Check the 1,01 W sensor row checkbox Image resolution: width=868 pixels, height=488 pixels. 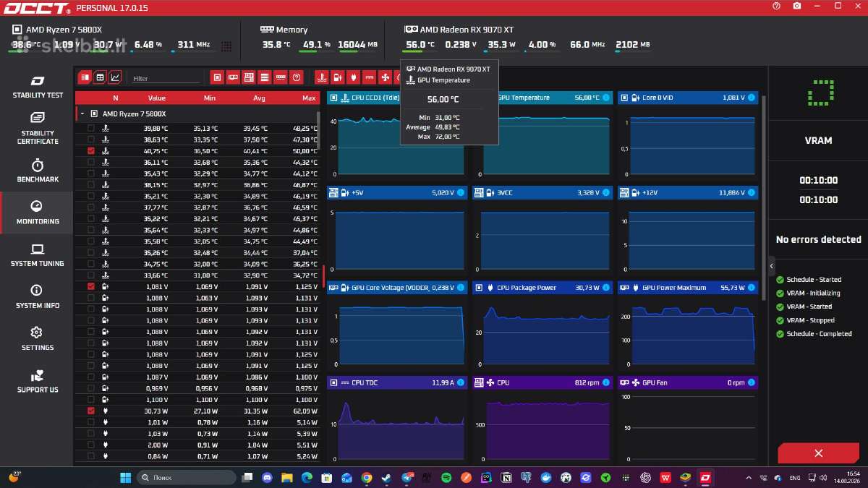(91, 422)
